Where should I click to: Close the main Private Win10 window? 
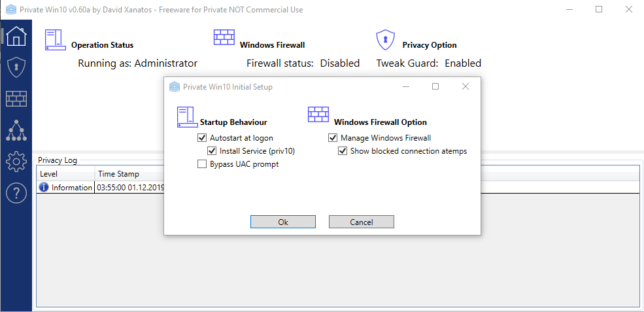coord(629,9)
